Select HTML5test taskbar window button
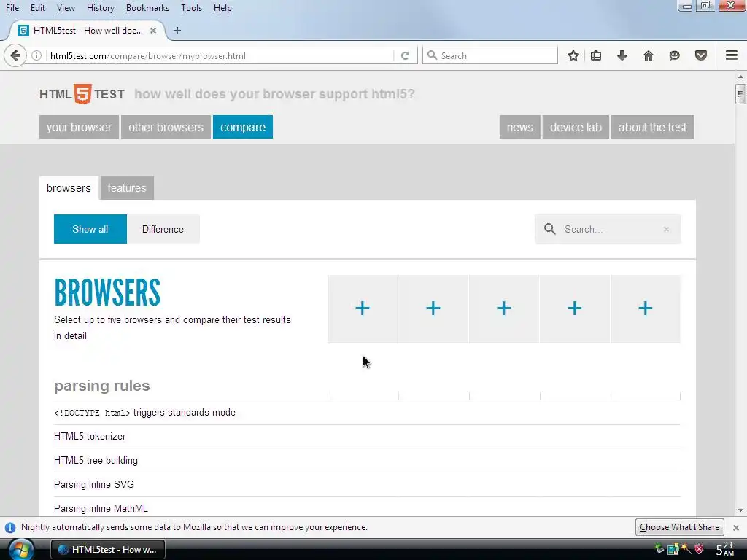 (108, 550)
